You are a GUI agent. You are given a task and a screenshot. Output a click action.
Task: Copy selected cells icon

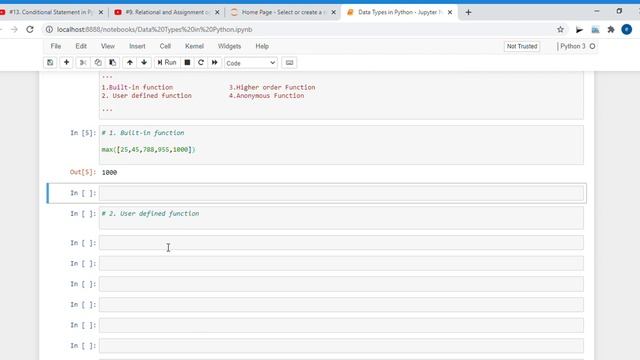(98, 62)
